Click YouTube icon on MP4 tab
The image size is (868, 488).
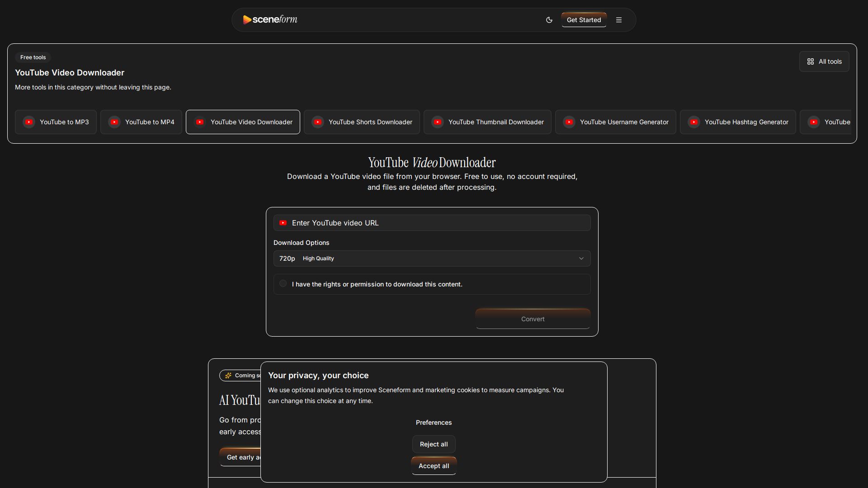point(114,122)
